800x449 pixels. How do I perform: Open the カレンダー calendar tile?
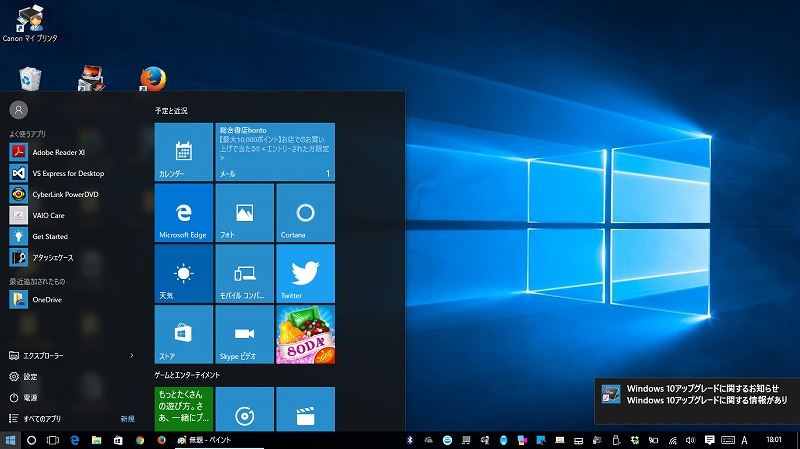pyautogui.click(x=184, y=152)
